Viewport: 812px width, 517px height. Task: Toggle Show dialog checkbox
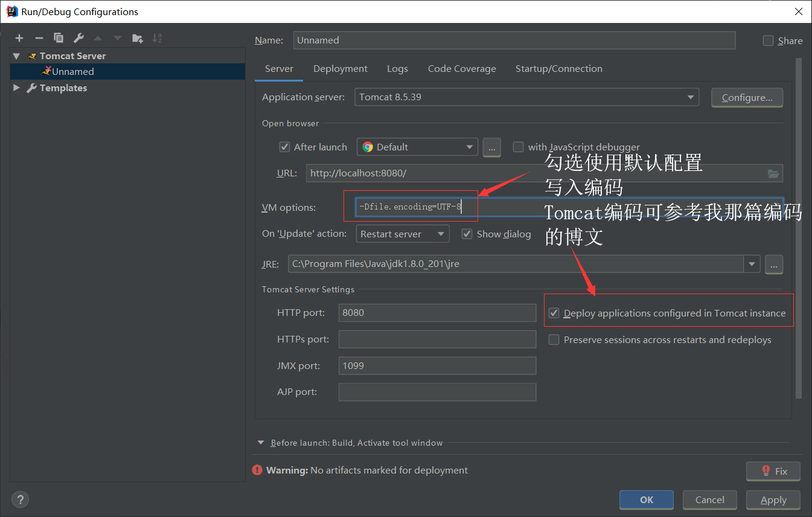coord(467,234)
